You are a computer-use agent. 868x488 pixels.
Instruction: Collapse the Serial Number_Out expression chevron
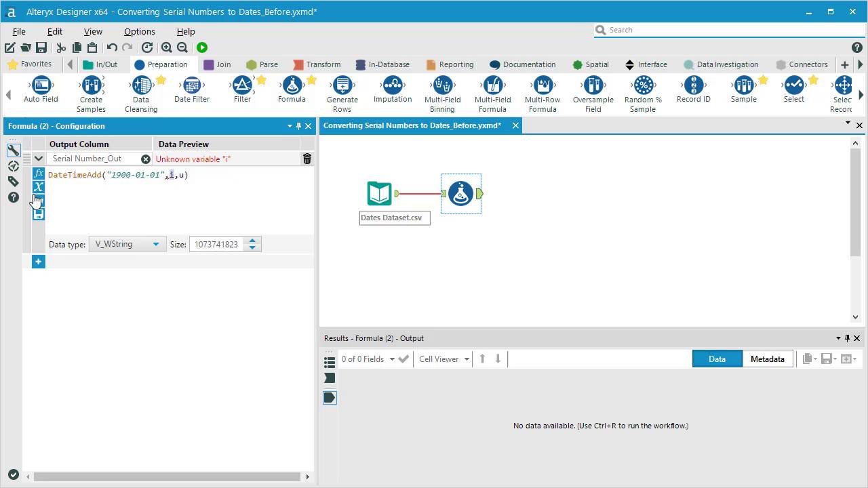coord(39,159)
